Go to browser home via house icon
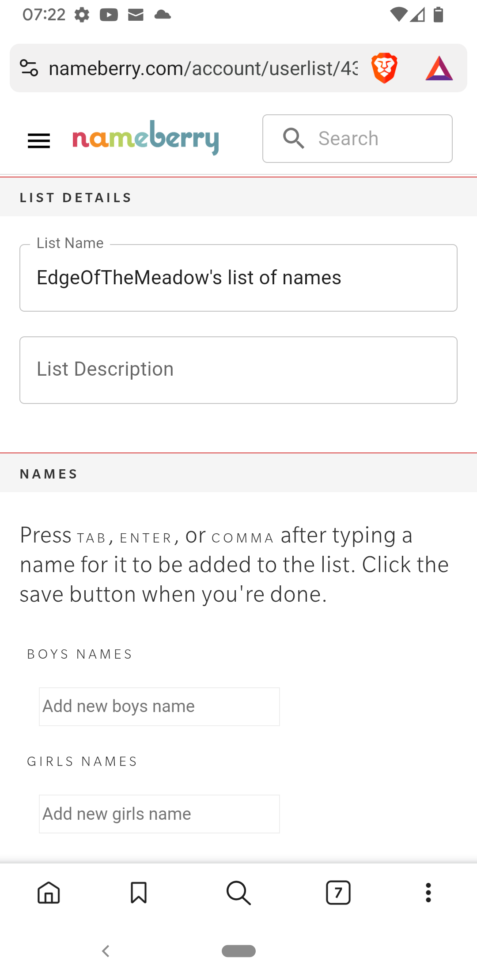This screenshot has width=477, height=980. (49, 893)
